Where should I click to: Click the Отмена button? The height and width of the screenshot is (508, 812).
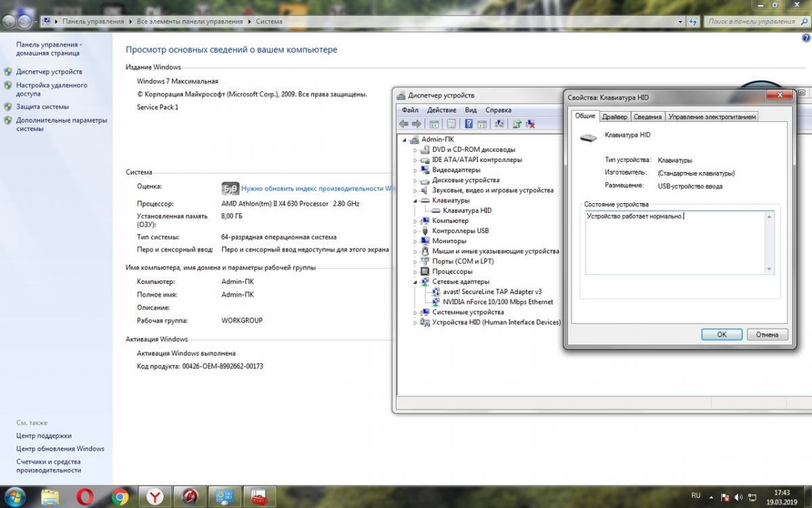click(767, 335)
